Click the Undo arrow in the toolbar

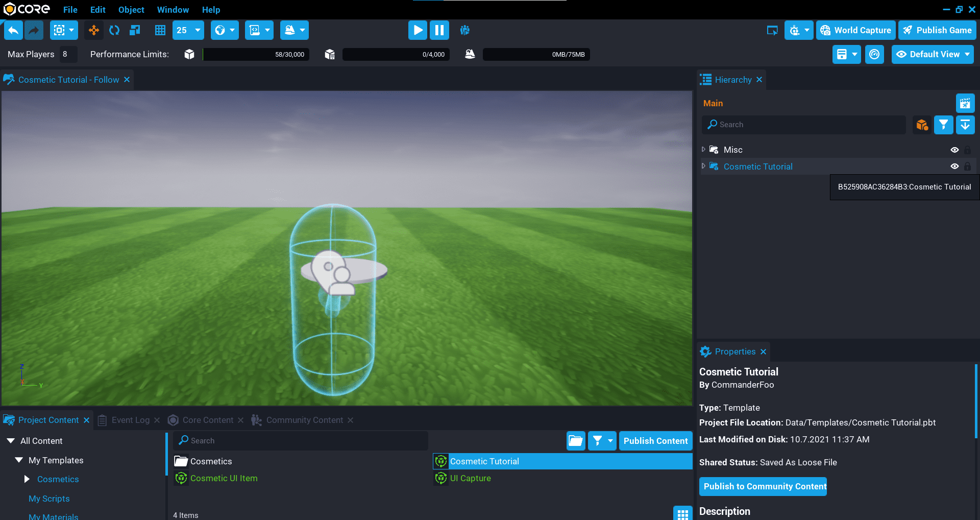point(14,30)
